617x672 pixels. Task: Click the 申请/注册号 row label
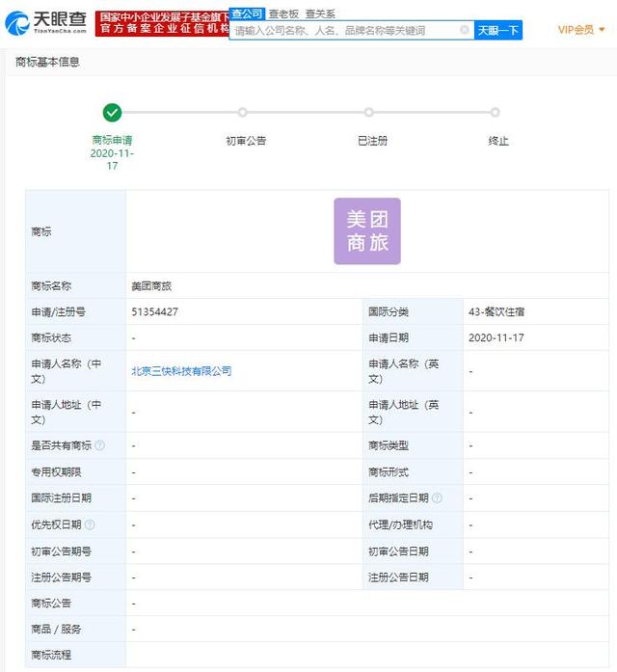(x=76, y=311)
